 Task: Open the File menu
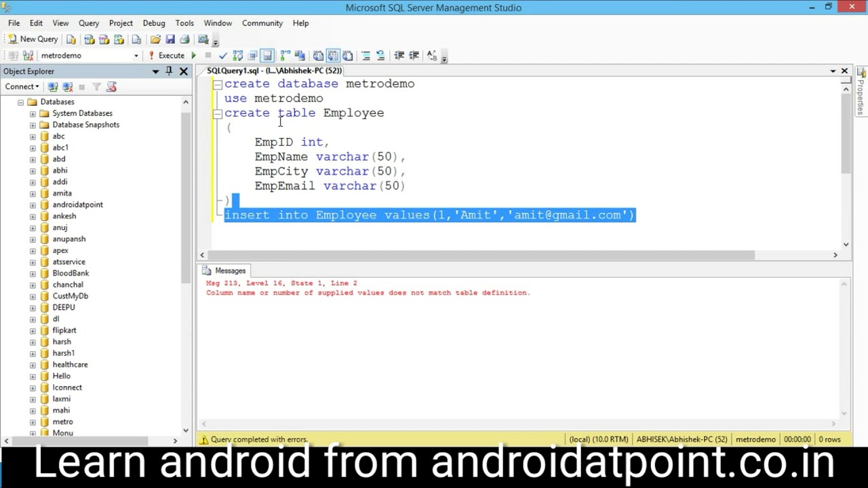tap(14, 23)
